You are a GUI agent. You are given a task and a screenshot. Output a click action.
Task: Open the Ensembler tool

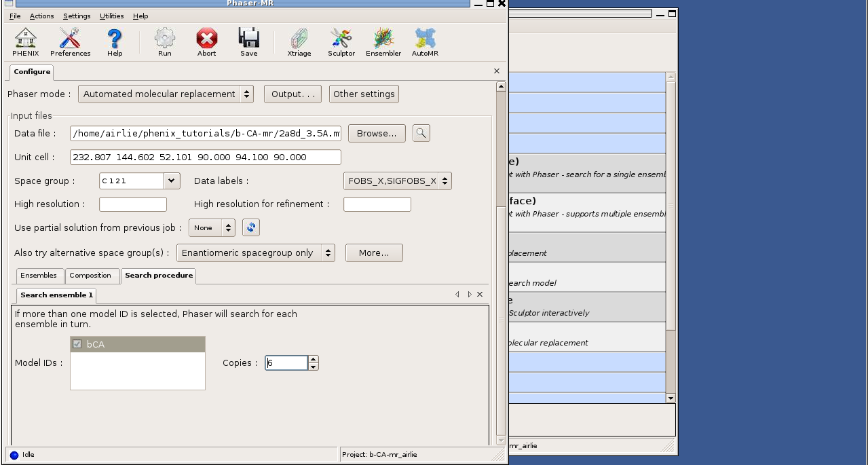[383, 42]
